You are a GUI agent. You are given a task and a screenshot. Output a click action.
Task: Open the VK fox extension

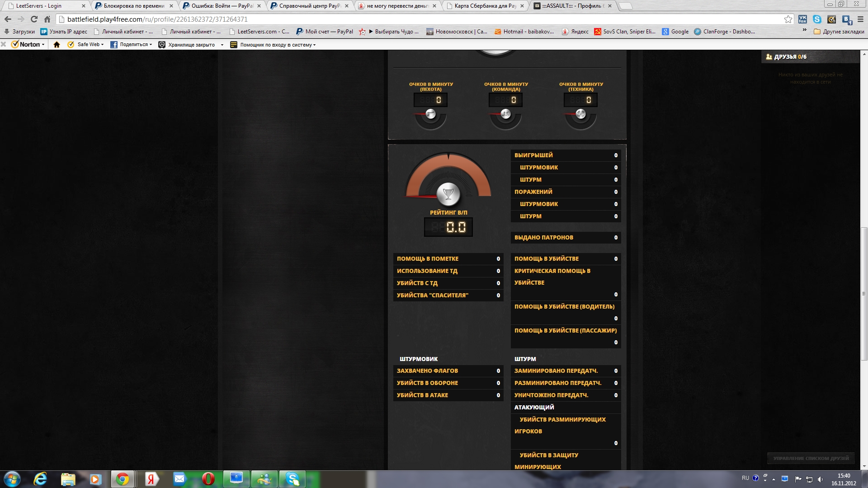802,19
